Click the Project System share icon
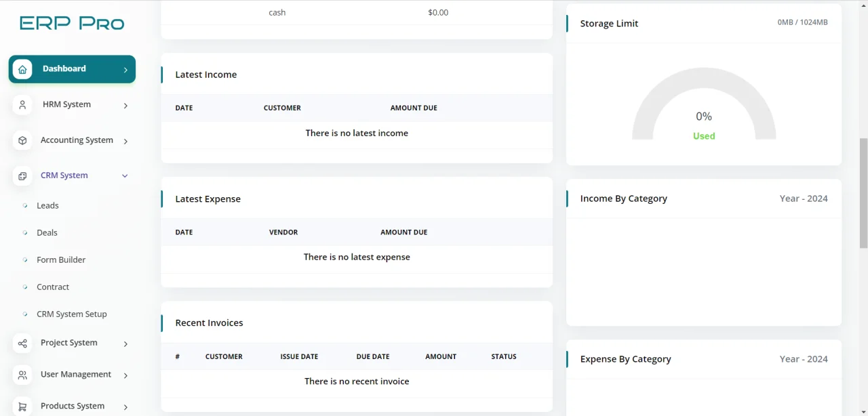Viewport: 868px width, 416px height. [22, 344]
